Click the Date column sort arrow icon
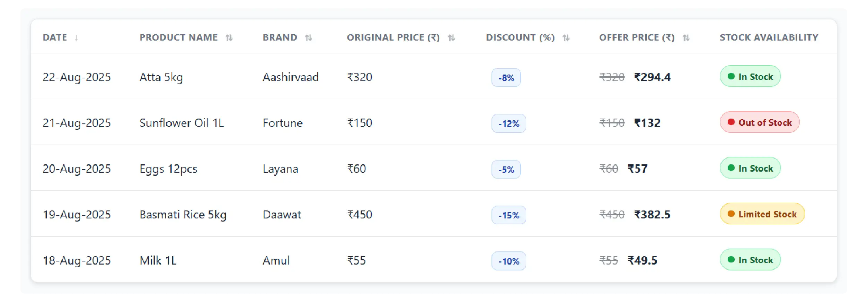Image resolution: width=868 pixels, height=302 pixels. (76, 38)
